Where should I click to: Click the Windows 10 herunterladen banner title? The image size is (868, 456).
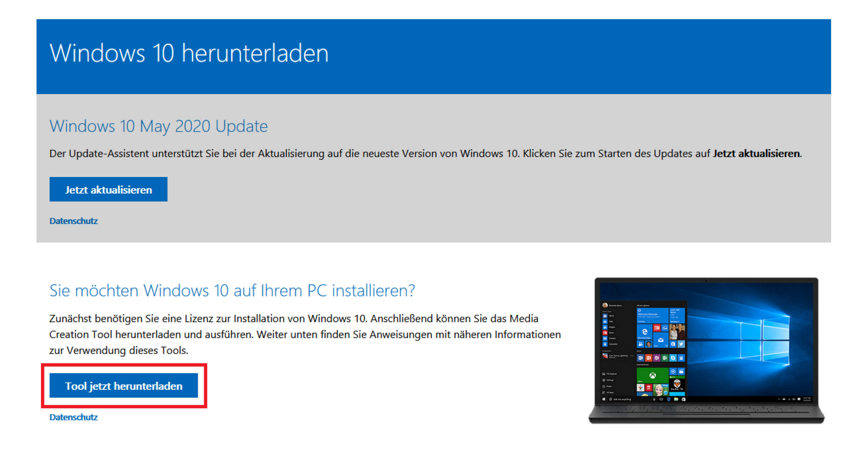189,53
